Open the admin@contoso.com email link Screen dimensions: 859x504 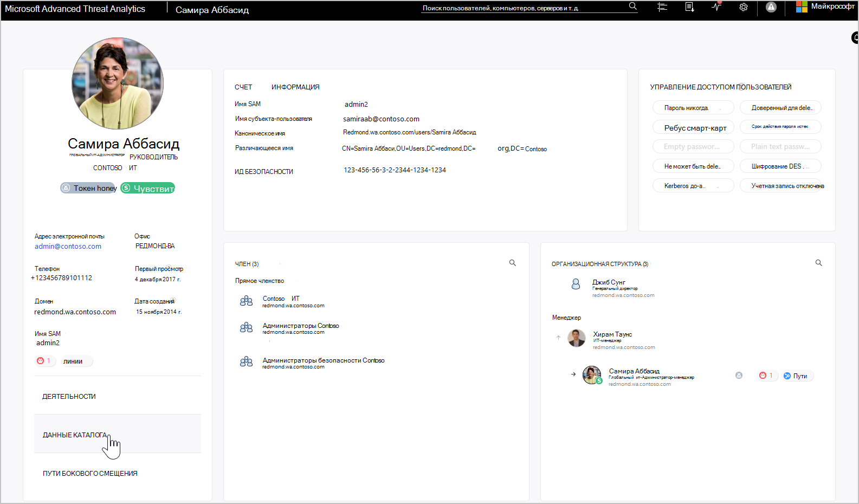click(68, 247)
